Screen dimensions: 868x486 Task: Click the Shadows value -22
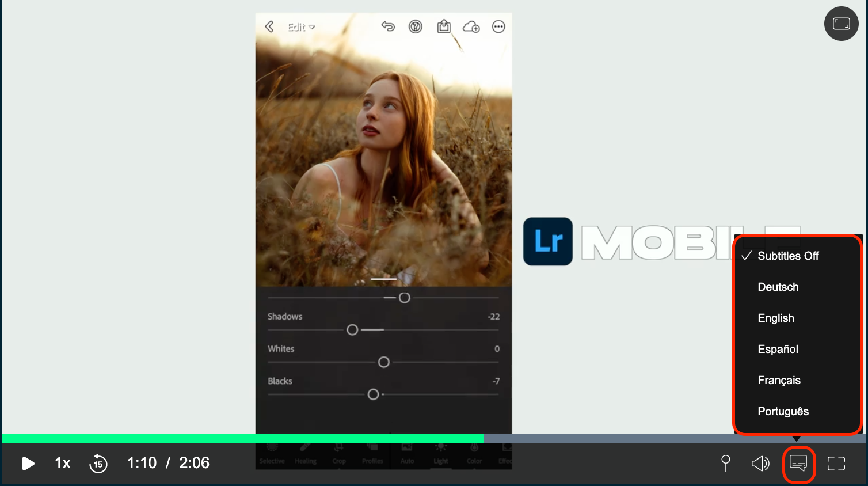coord(493,317)
